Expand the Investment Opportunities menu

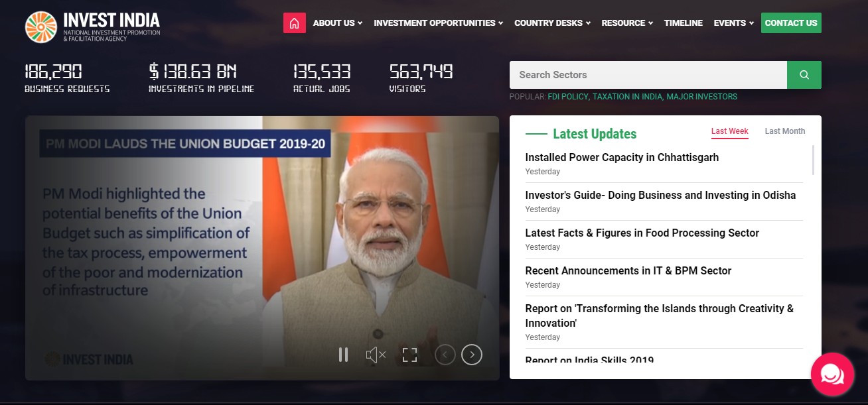click(x=438, y=23)
